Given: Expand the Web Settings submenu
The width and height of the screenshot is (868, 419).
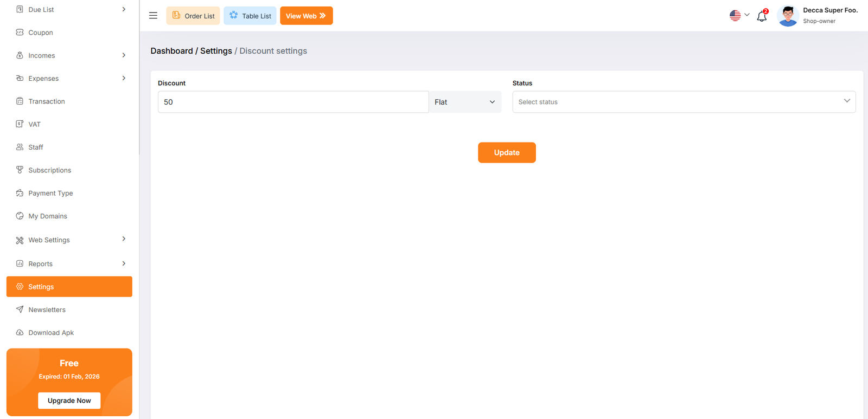Looking at the screenshot, I should click(124, 239).
